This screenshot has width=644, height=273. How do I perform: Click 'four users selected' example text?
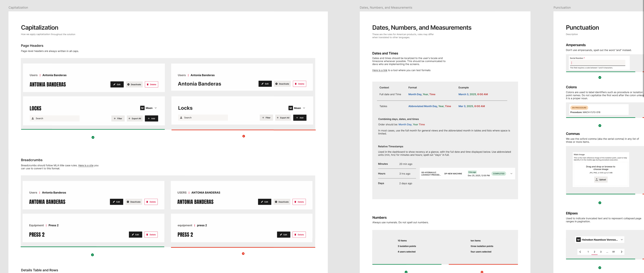481,252
